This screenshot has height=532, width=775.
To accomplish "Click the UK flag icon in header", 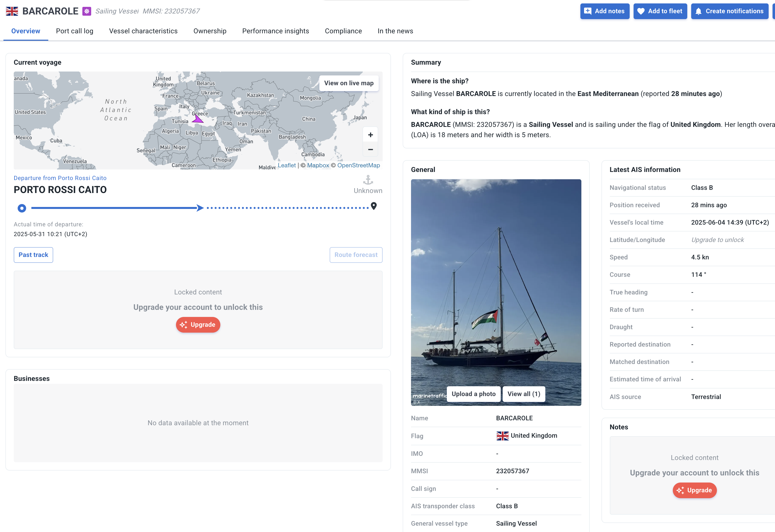I will tap(12, 11).
